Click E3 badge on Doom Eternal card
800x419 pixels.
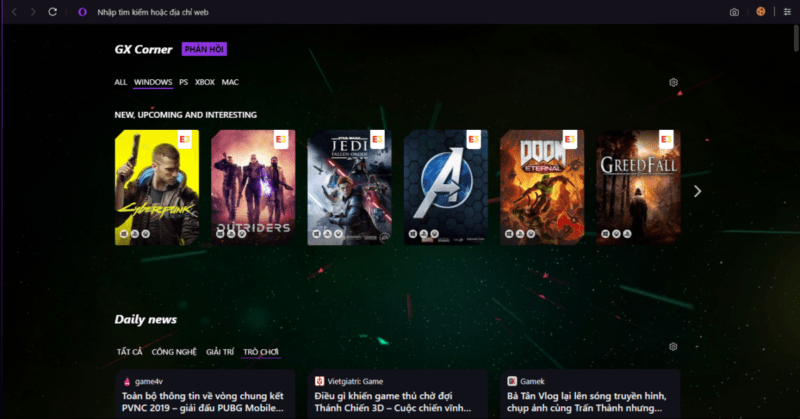(570, 139)
